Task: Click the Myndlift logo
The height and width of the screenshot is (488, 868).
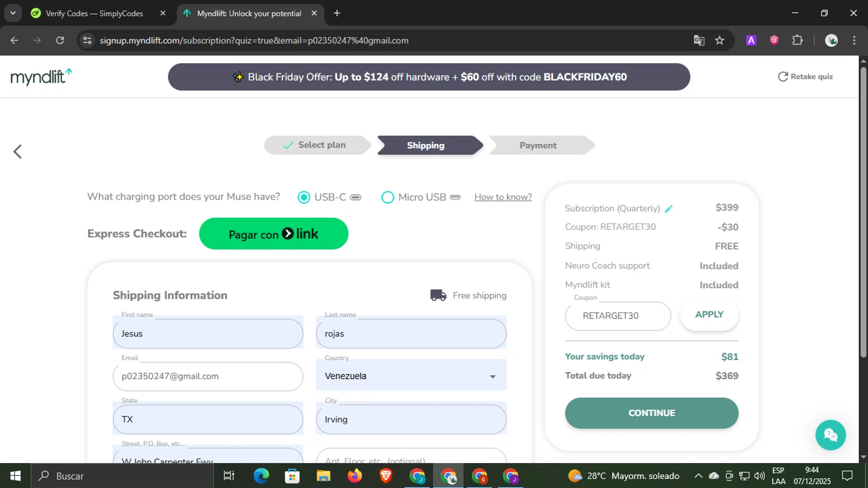Action: tap(41, 76)
